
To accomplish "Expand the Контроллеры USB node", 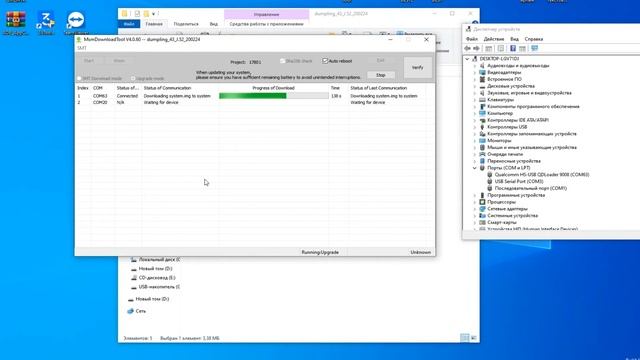I will coord(475,127).
